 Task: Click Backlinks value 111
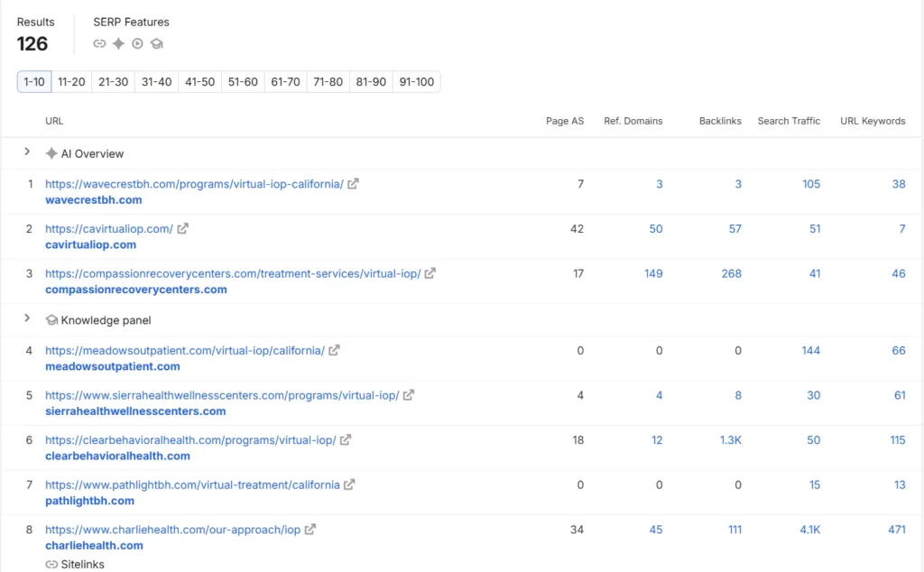[x=735, y=530]
